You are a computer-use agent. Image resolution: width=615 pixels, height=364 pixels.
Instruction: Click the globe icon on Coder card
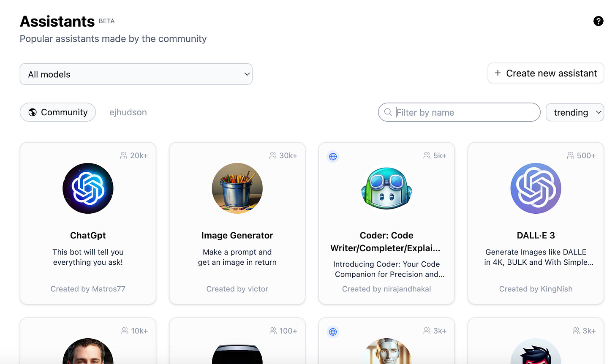click(x=333, y=156)
